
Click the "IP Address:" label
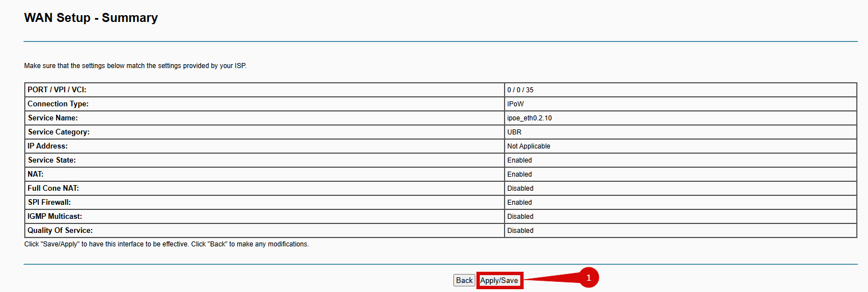[48, 146]
